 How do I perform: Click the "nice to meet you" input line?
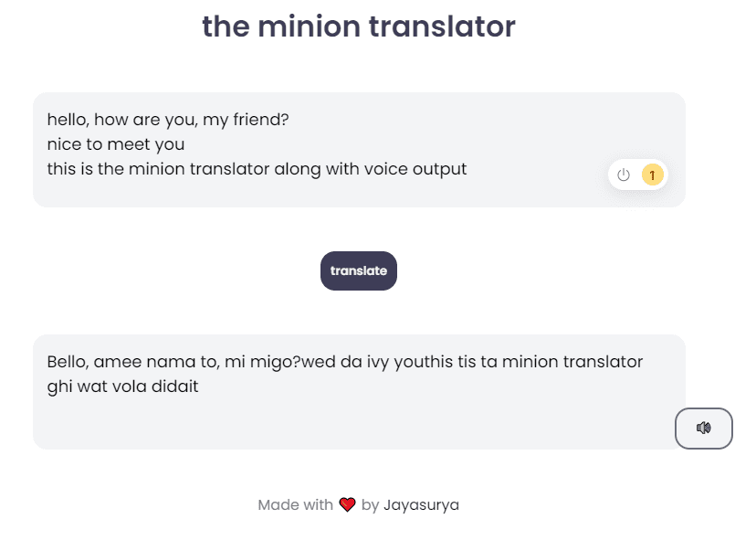tap(116, 144)
